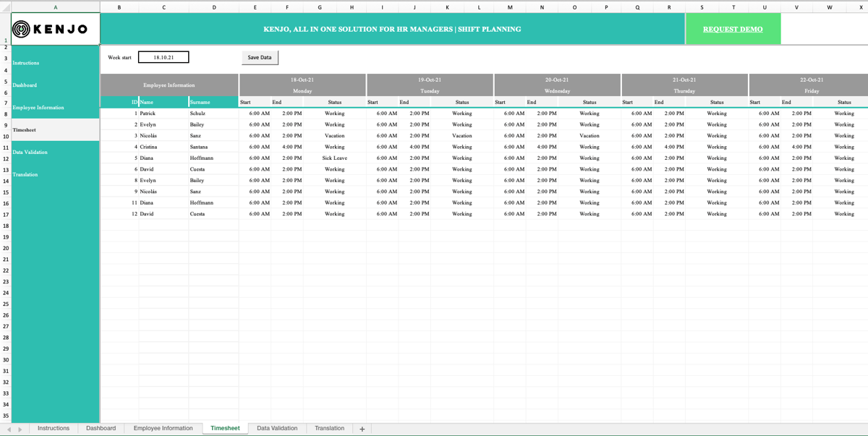The image size is (868, 436).
Task: Open the Instructions sheet tab
Action: coord(53,428)
